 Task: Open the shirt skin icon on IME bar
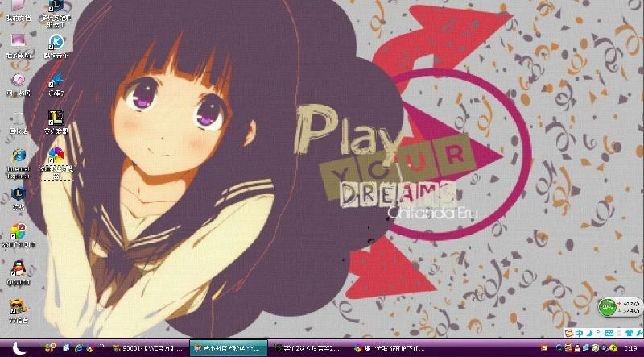630,333
